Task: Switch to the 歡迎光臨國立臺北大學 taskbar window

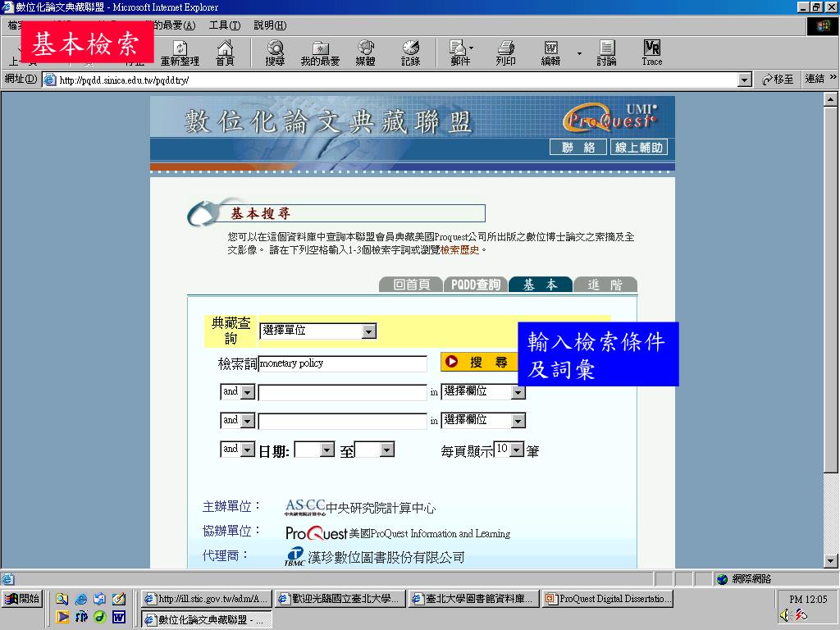Action: pos(340,598)
